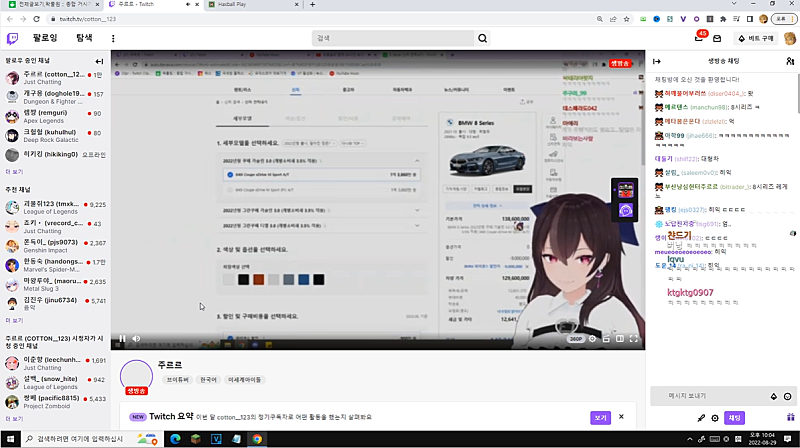Open Microsoft Edge from the taskbar
This screenshot has width=800, height=448.
175,439
